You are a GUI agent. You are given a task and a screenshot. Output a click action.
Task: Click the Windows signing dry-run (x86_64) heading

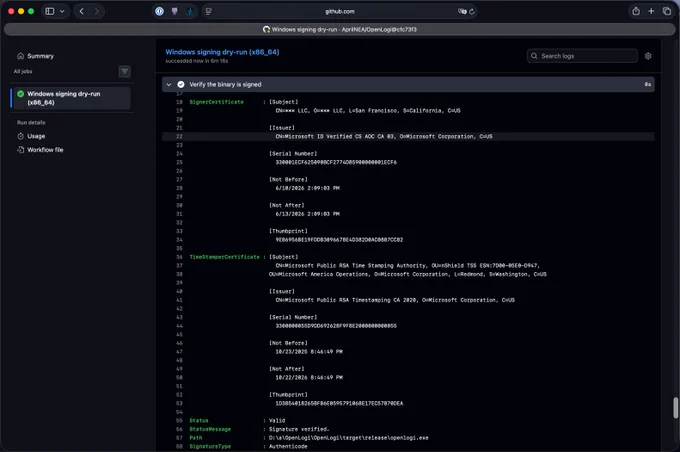click(x=222, y=52)
